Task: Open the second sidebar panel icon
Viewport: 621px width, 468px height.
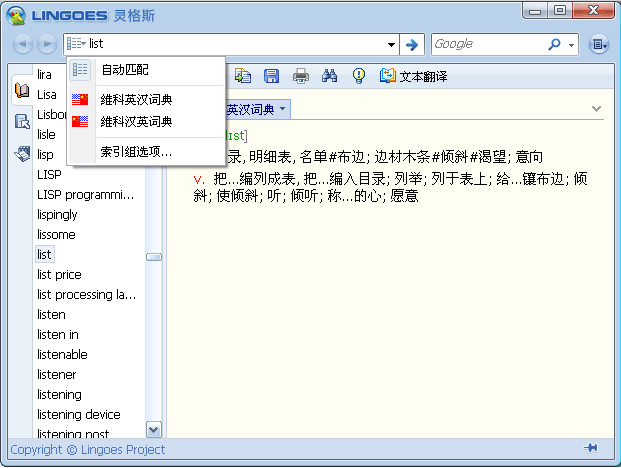Action: 22,122
